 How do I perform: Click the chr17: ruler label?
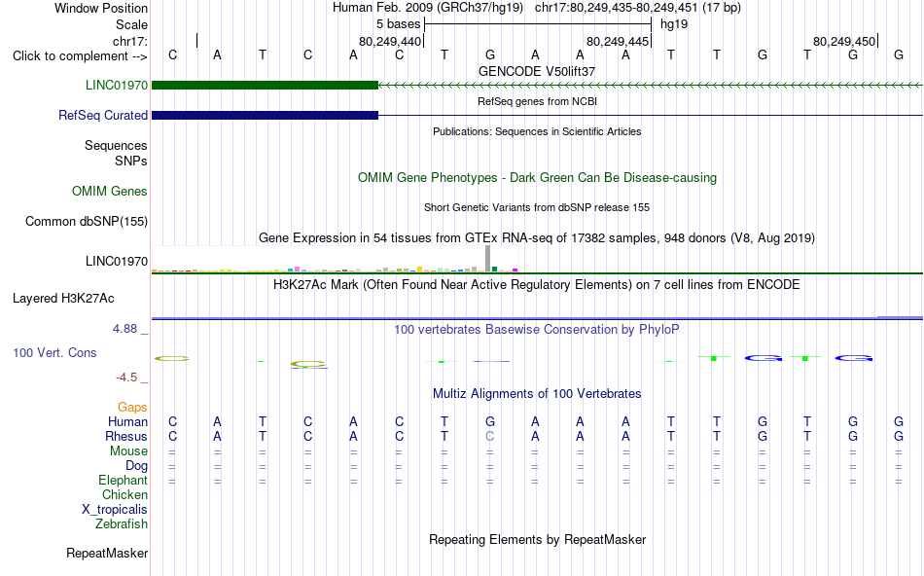click(x=130, y=41)
